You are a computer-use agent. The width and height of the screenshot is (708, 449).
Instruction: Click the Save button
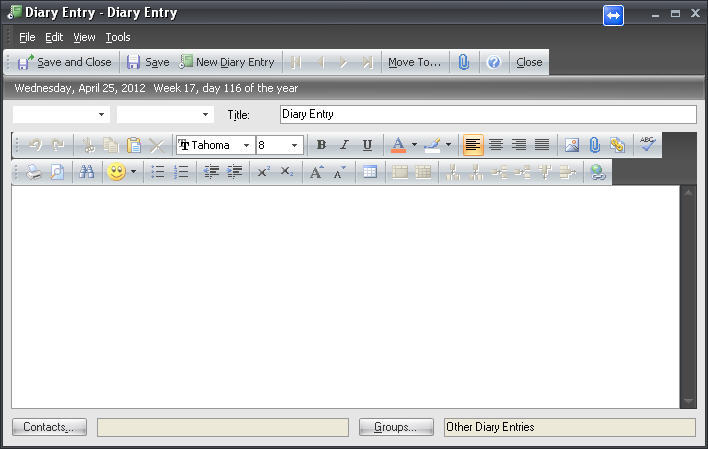[x=148, y=62]
